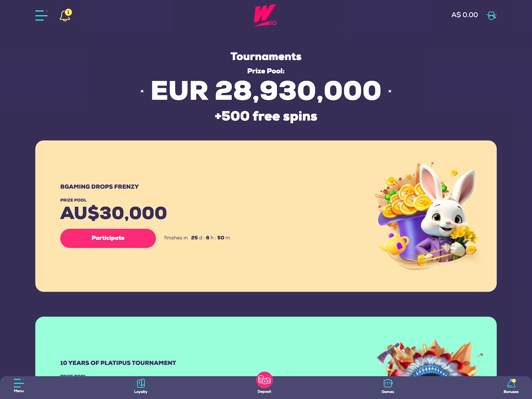Screen dimensions: 532x399
Task: Open the Menu icon in the bottom bar
Action: [x=19, y=382]
